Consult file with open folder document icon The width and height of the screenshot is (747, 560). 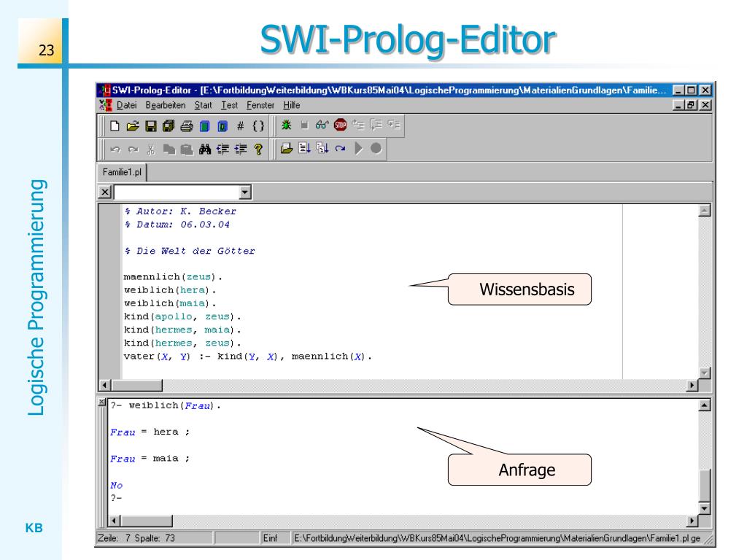point(286,149)
